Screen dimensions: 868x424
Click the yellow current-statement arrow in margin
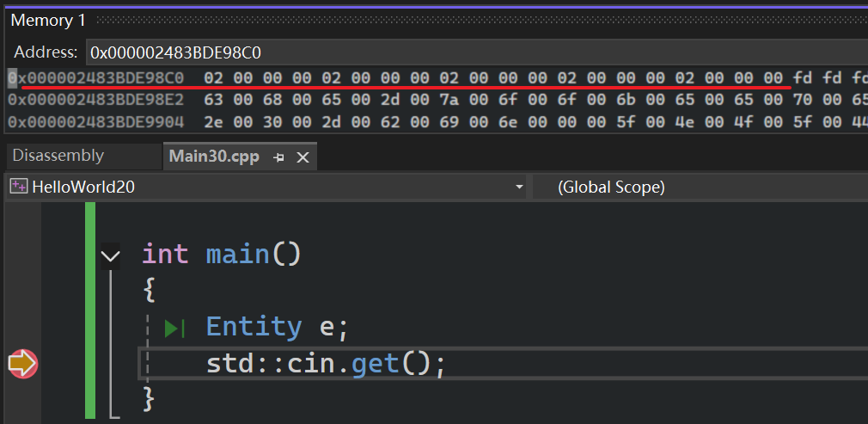pyautogui.click(x=23, y=364)
